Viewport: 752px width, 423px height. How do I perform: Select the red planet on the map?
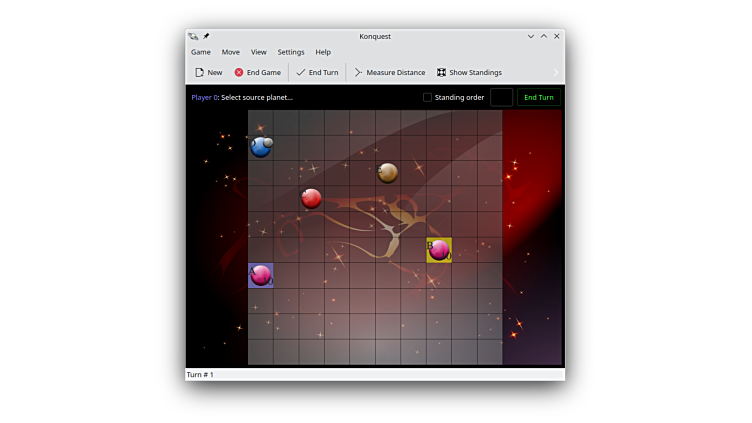pyautogui.click(x=311, y=198)
